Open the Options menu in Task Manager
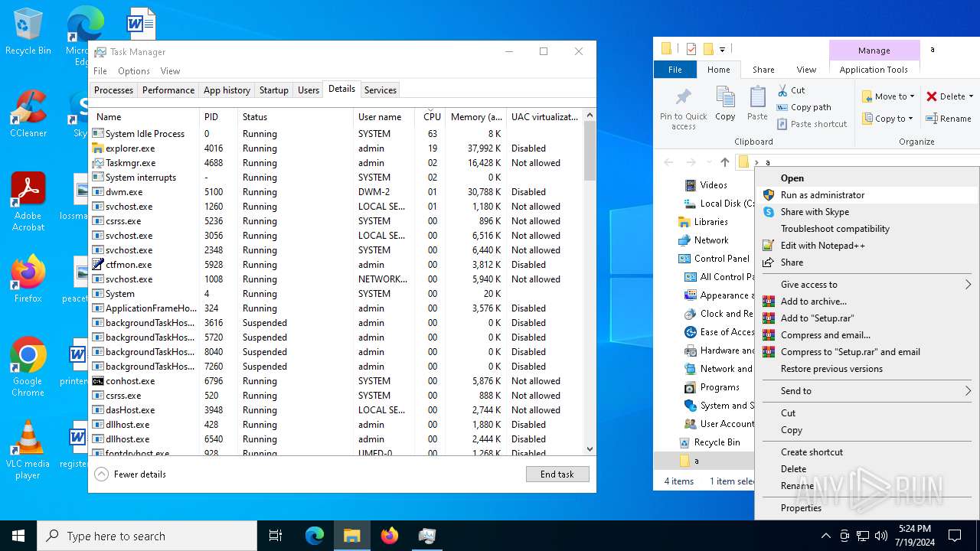This screenshot has width=980, height=551. click(x=133, y=71)
